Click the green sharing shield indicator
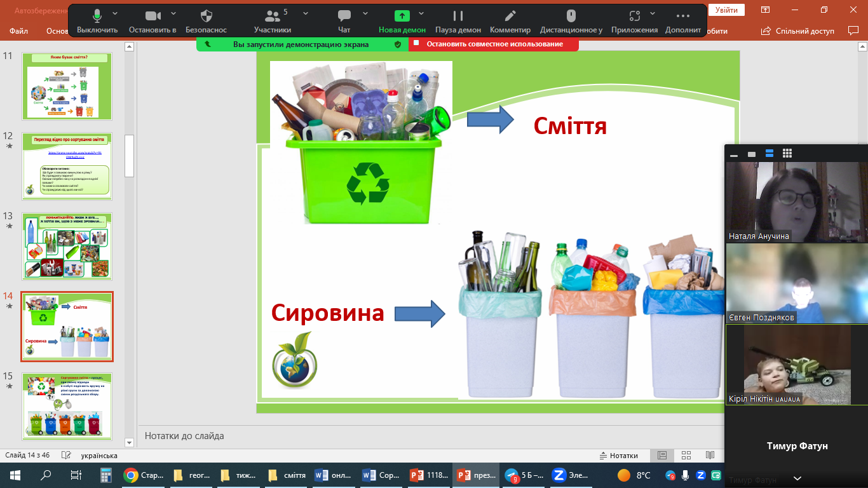Image resolution: width=868 pixels, height=488 pixels. [x=398, y=44]
